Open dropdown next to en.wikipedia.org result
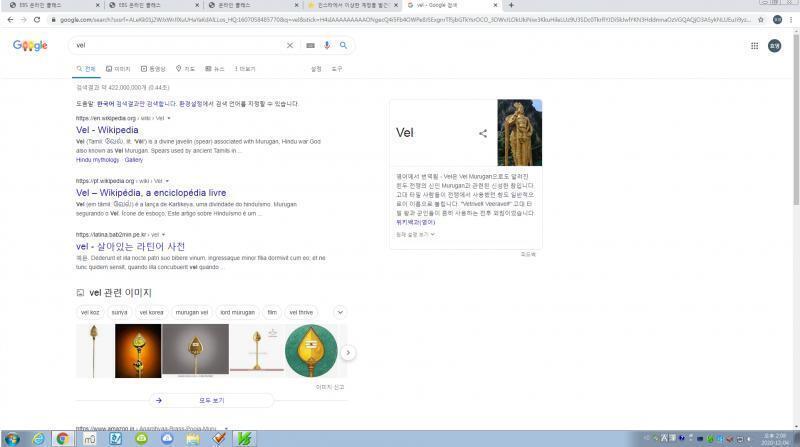 pos(169,118)
